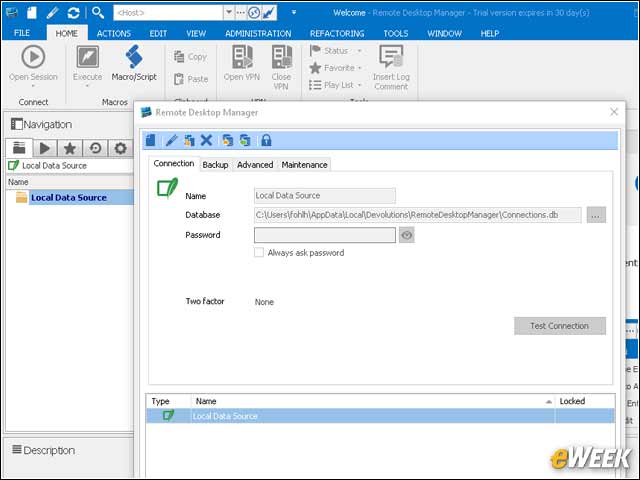Click the Locked column header

pos(585,401)
